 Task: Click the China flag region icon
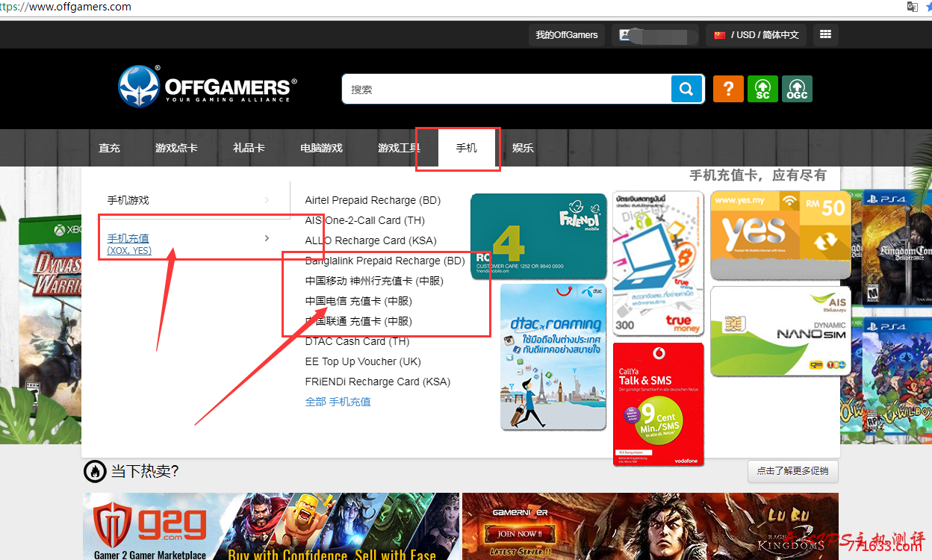[720, 35]
